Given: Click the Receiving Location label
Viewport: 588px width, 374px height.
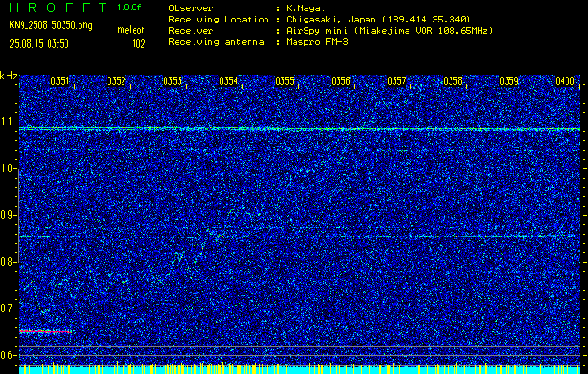Looking at the screenshot, I should click(219, 20).
